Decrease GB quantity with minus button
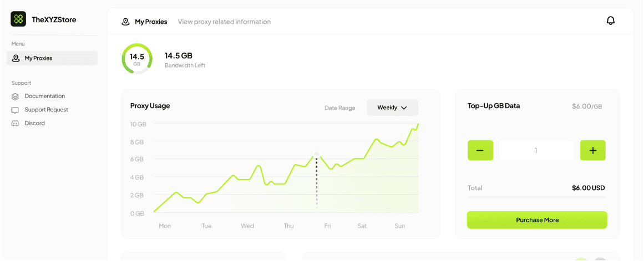Image resolution: width=644 pixels, height=261 pixels. click(x=480, y=150)
